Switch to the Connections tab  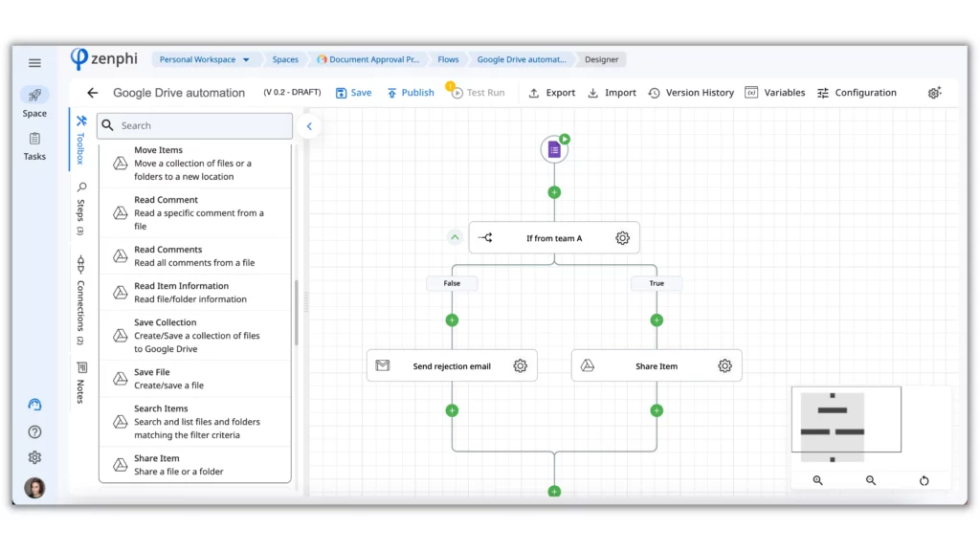(x=81, y=300)
